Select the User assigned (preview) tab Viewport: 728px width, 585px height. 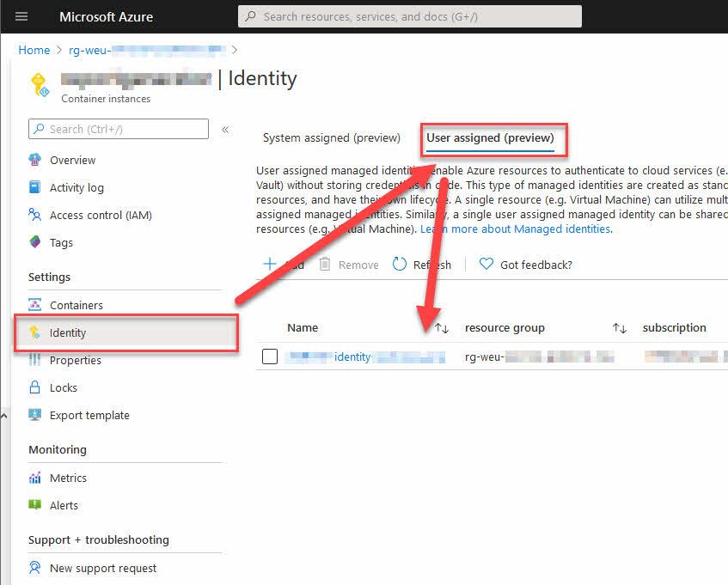pos(492,137)
